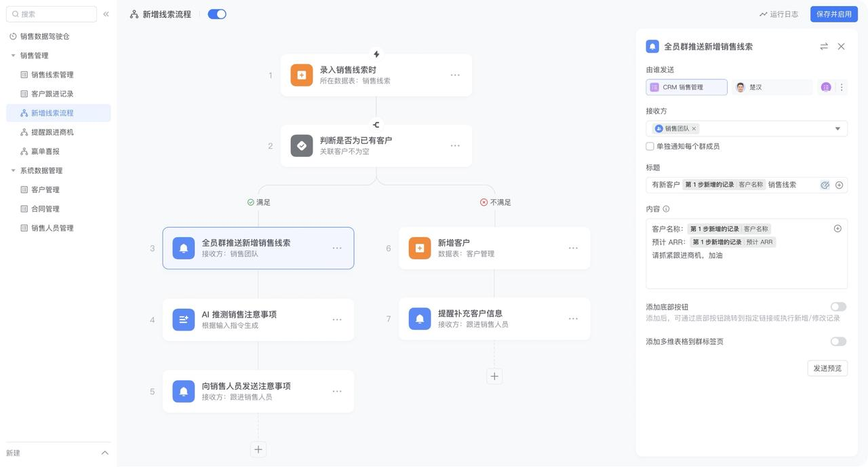Collapse the 销售管理 sidebar section

click(11, 54)
